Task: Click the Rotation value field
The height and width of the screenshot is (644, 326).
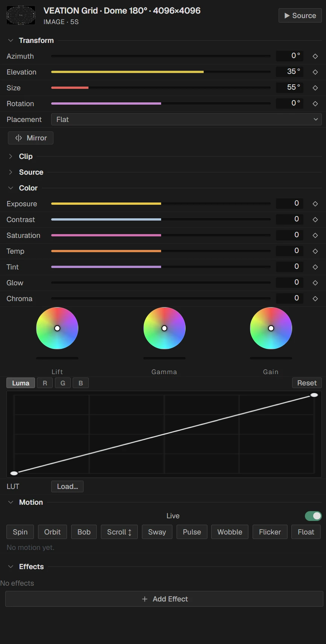Action: 290,104
